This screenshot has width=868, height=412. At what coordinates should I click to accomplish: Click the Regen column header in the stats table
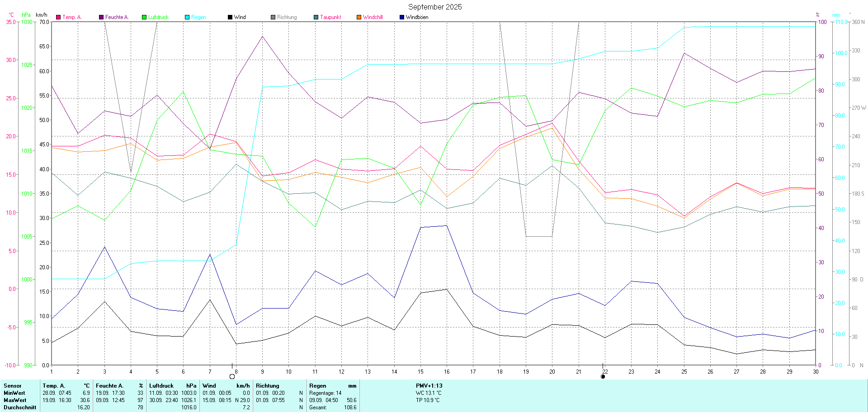tap(317, 386)
